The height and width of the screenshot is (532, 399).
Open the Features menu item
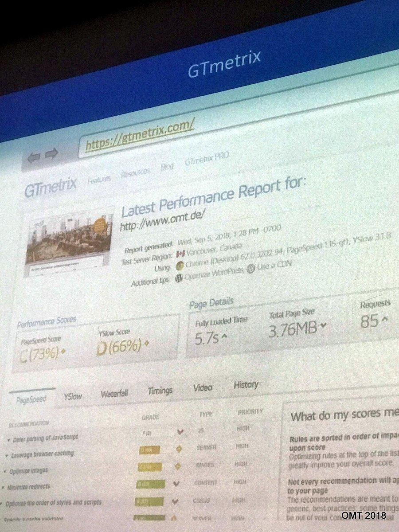(x=99, y=180)
